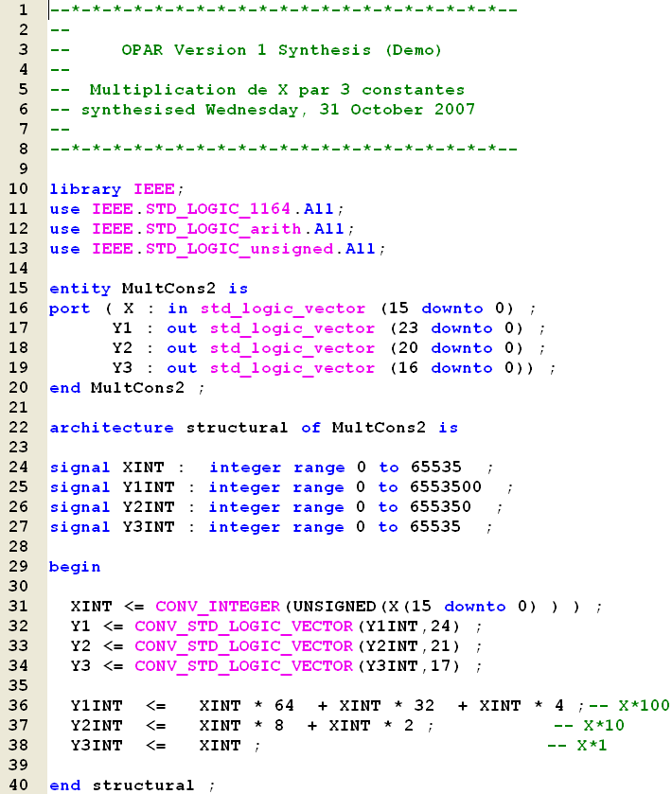Image resolution: width=672 pixels, height=794 pixels.
Task: Click line number 40 in the gutter
Action: (x=18, y=785)
